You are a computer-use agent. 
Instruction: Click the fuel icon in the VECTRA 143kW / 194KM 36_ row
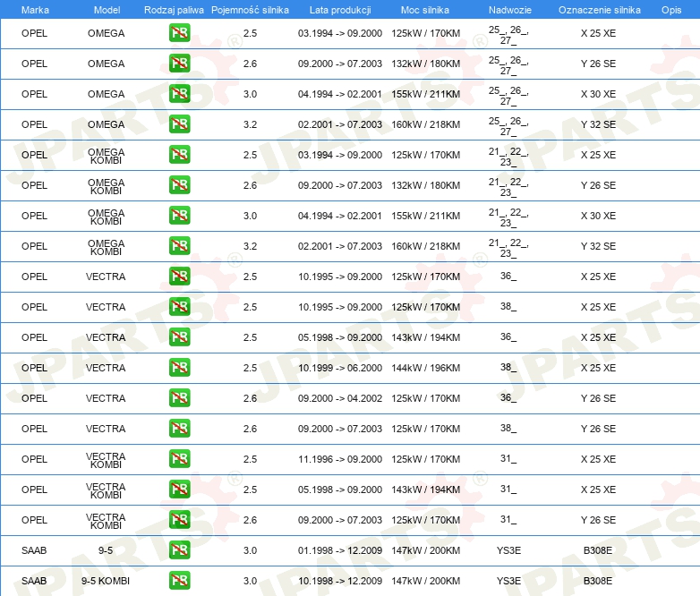point(179,337)
